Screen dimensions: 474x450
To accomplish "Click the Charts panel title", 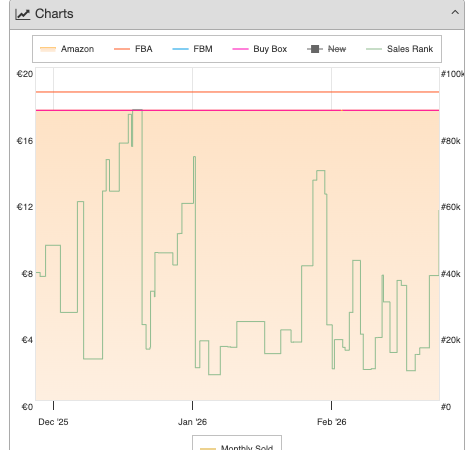I will point(54,14).
